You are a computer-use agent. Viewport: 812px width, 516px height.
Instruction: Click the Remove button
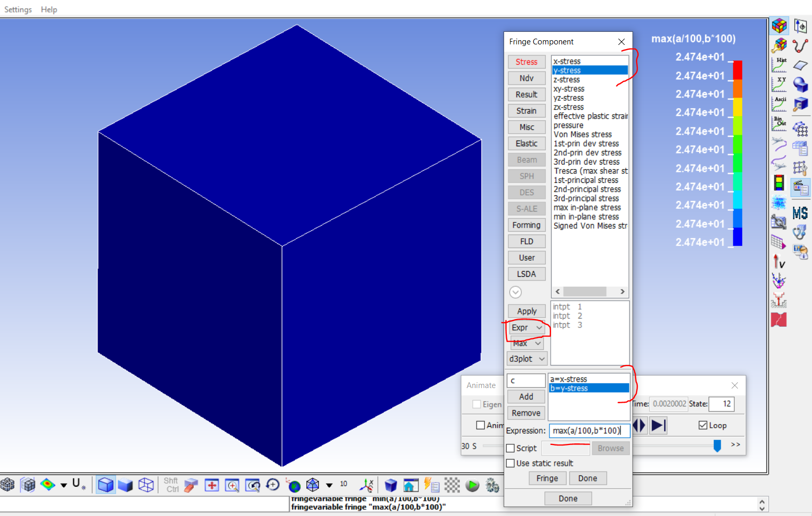pyautogui.click(x=526, y=413)
